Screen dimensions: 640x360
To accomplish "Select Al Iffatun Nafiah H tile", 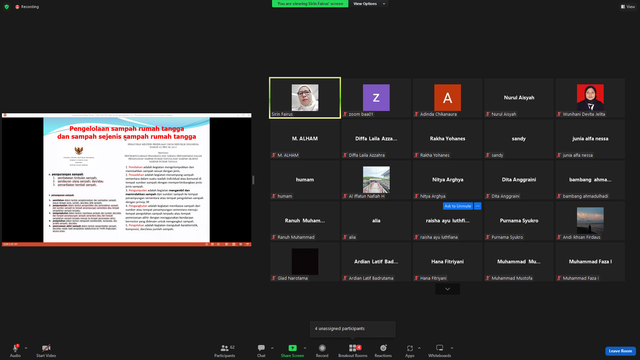I will click(376, 180).
